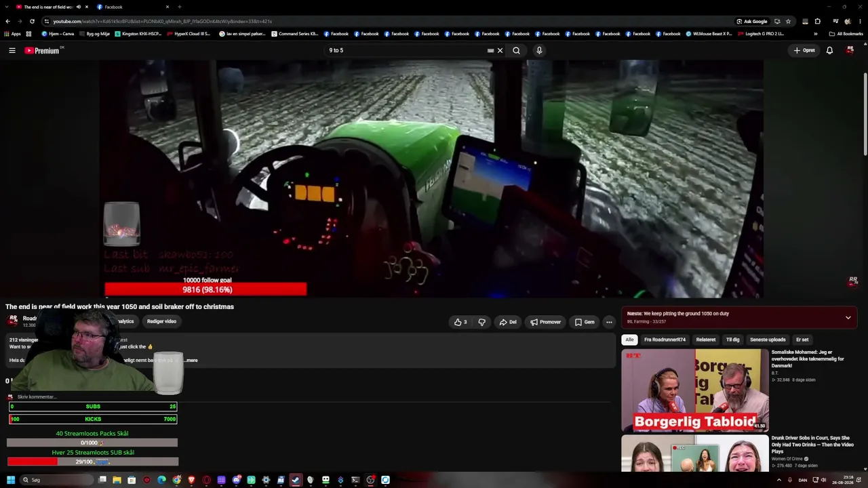Viewport: 868px width, 488px height.
Task: Select the Til dig filter chip
Action: [x=732, y=340]
